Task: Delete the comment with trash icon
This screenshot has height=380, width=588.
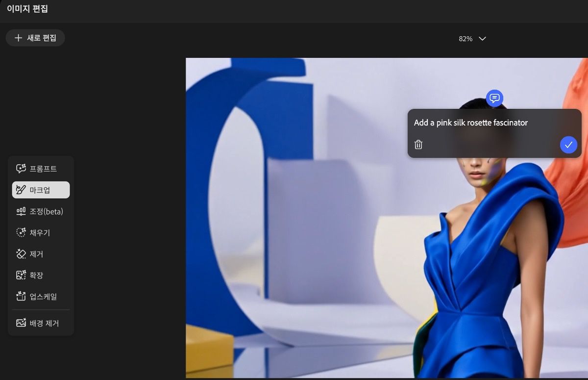Action: point(418,145)
